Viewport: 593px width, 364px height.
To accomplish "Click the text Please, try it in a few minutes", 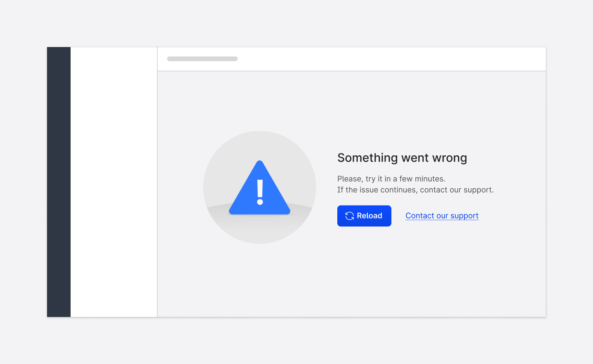I will click(391, 178).
